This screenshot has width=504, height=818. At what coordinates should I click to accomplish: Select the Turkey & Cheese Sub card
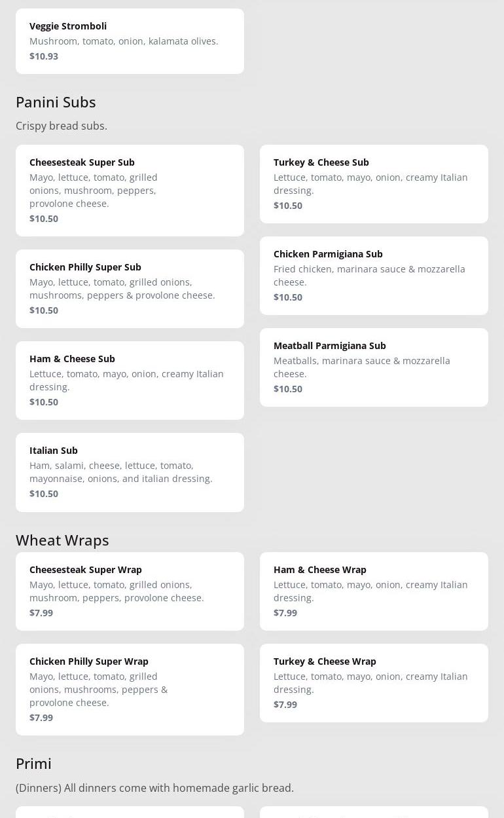point(374,183)
